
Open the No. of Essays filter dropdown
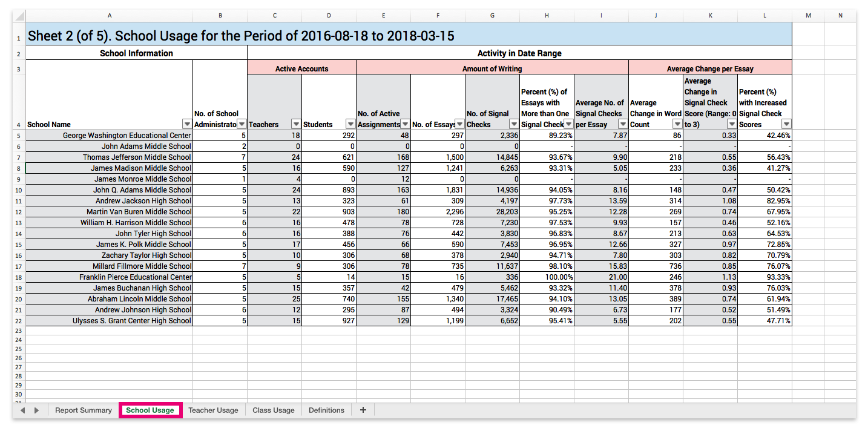click(x=459, y=124)
